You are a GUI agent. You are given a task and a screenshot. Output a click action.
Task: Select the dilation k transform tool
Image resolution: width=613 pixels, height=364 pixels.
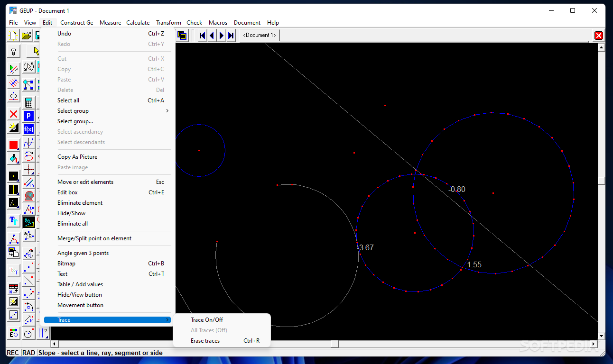pyautogui.click(x=28, y=320)
